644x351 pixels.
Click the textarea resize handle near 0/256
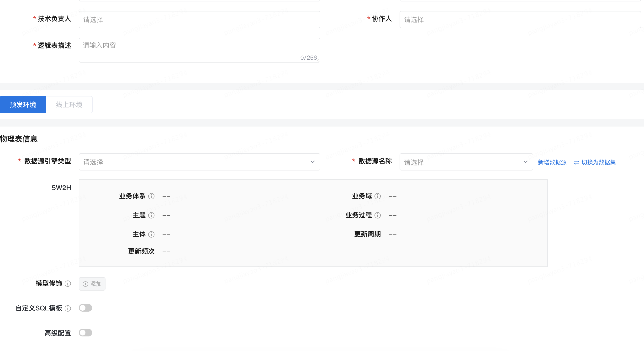pyautogui.click(x=318, y=60)
